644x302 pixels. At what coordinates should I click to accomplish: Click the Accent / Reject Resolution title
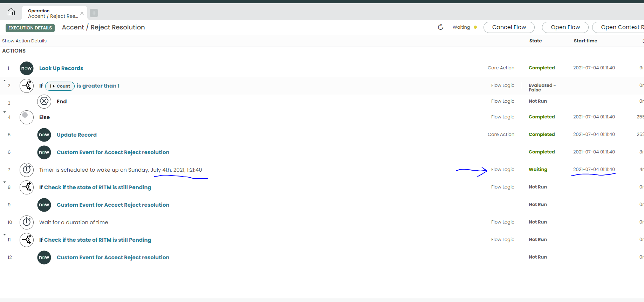[103, 27]
